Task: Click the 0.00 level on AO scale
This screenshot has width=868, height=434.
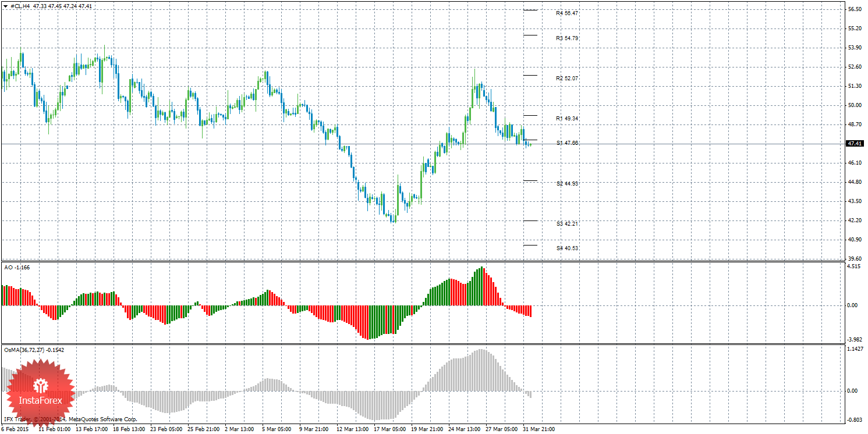Action: [x=853, y=305]
